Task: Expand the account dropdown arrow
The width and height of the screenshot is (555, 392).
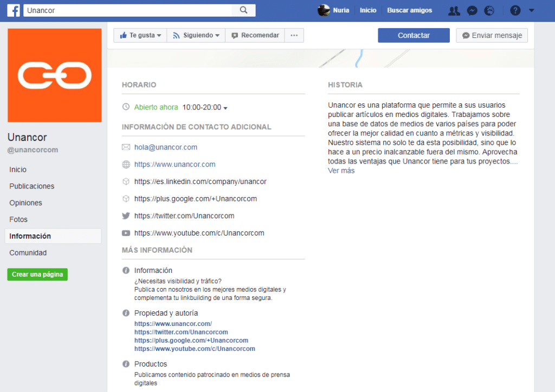Action: click(531, 11)
